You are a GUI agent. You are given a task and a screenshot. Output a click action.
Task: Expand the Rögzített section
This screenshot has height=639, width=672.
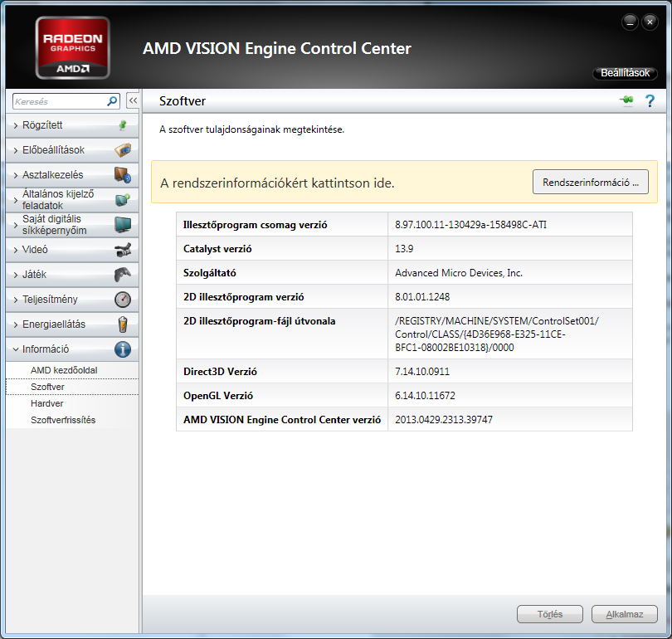[72, 125]
